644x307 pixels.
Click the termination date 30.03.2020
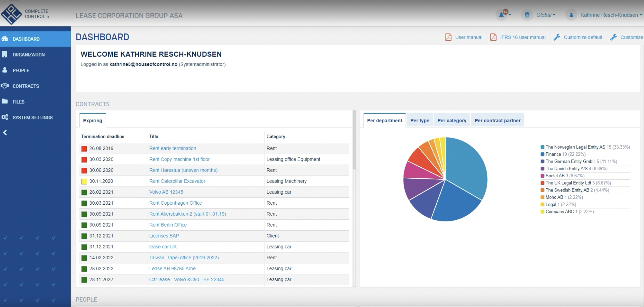pyautogui.click(x=101, y=159)
